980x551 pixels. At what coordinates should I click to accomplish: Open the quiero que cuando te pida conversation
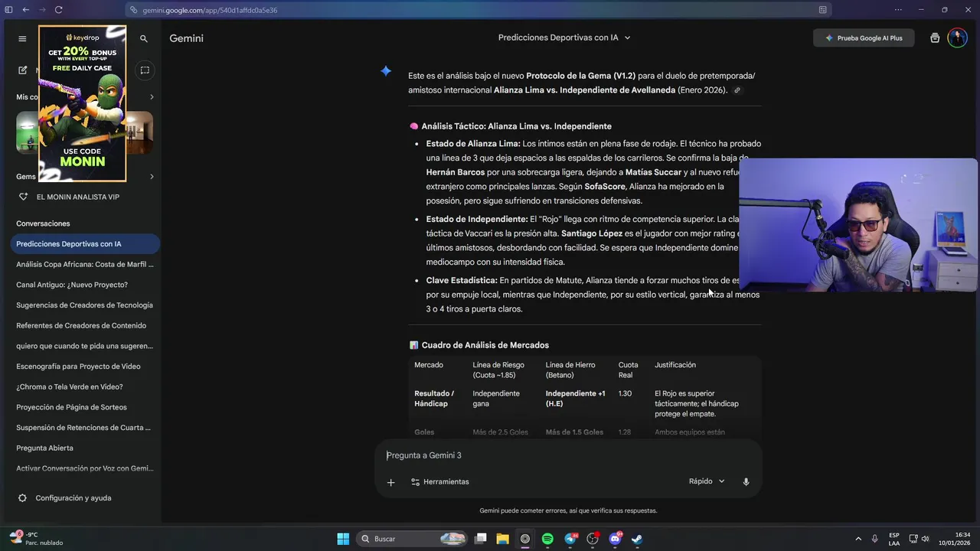85,346
